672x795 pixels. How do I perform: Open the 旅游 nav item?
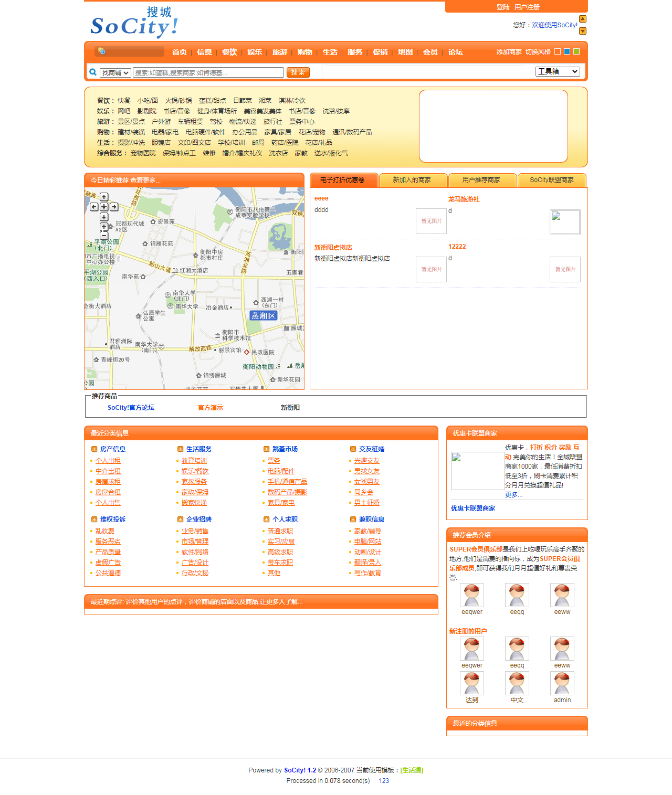pos(280,52)
